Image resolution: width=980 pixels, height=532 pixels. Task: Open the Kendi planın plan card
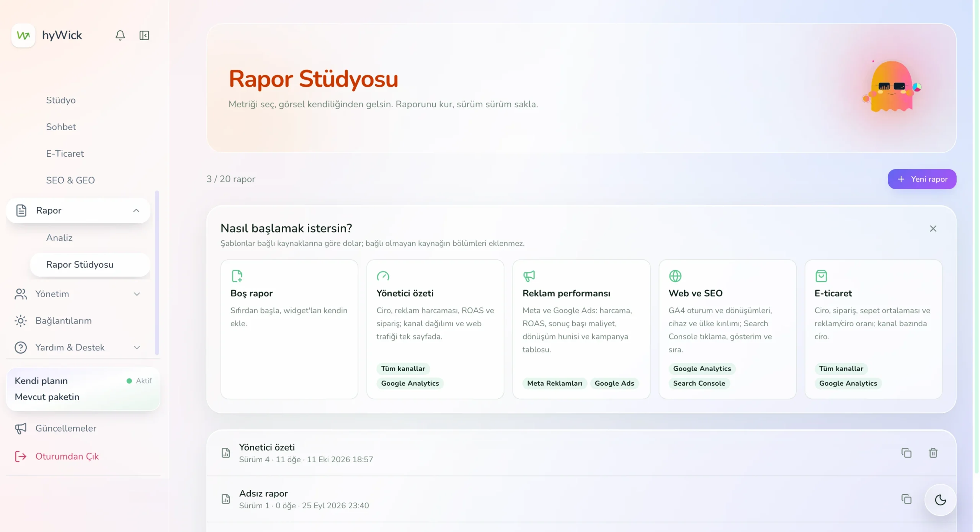click(x=83, y=389)
